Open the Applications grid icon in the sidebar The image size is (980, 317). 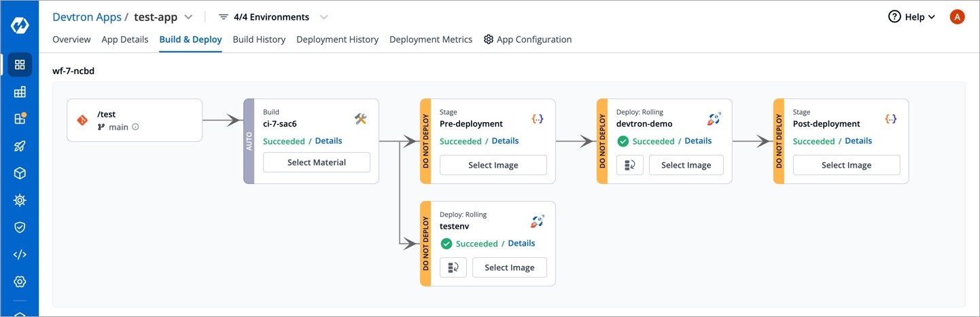pyautogui.click(x=20, y=64)
